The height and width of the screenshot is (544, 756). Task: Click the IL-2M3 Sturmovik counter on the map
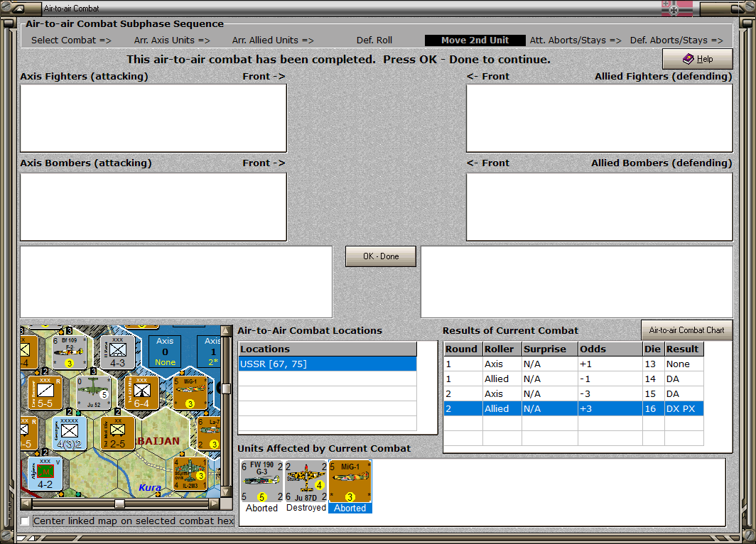[x=190, y=474]
